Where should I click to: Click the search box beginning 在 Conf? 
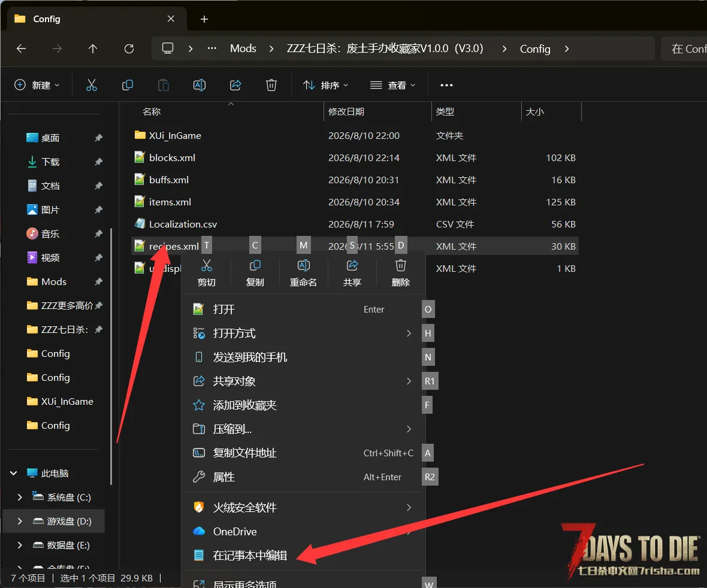[684, 49]
